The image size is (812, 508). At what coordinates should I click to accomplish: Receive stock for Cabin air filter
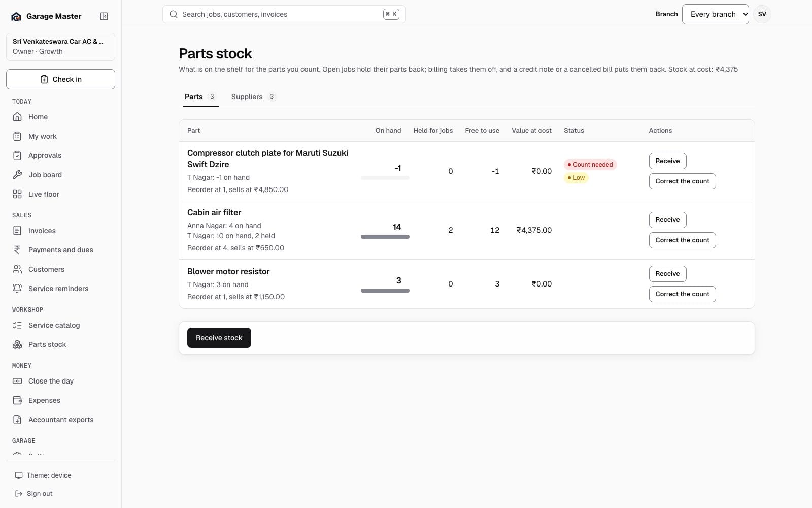(667, 220)
